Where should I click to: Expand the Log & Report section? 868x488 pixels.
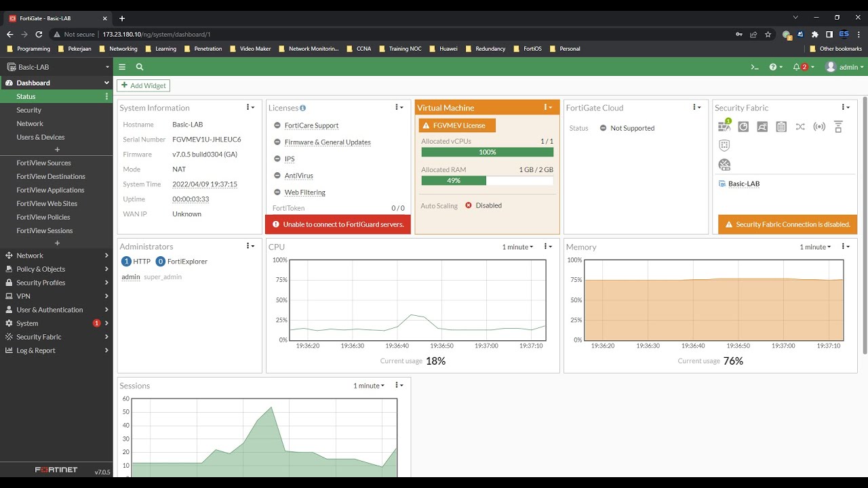pyautogui.click(x=57, y=350)
